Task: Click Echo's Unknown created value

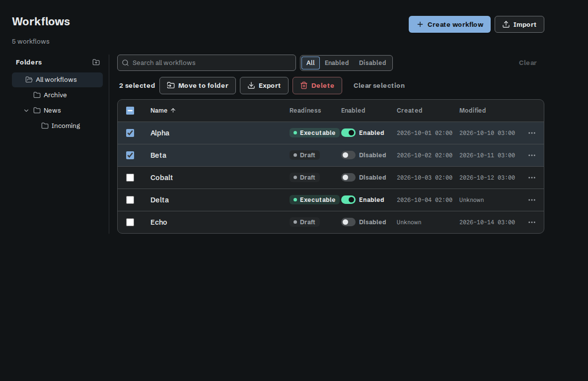Action: pyautogui.click(x=409, y=222)
